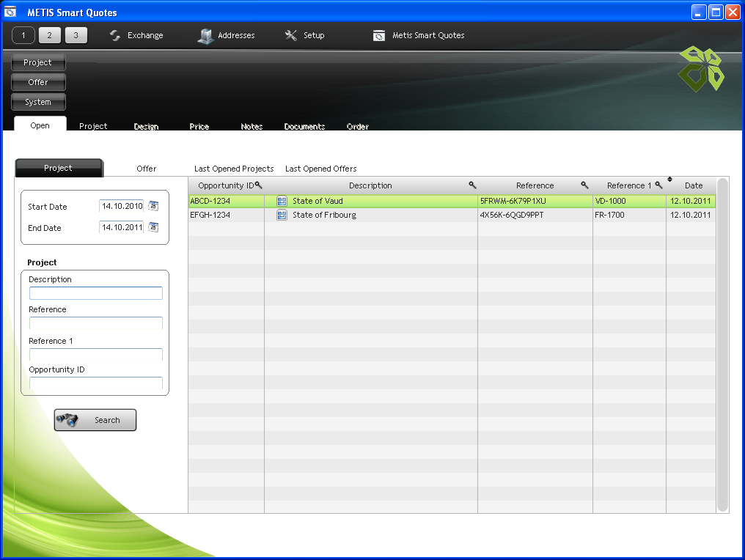Click the VD-1000 cell
745x560 pixels.
point(629,201)
